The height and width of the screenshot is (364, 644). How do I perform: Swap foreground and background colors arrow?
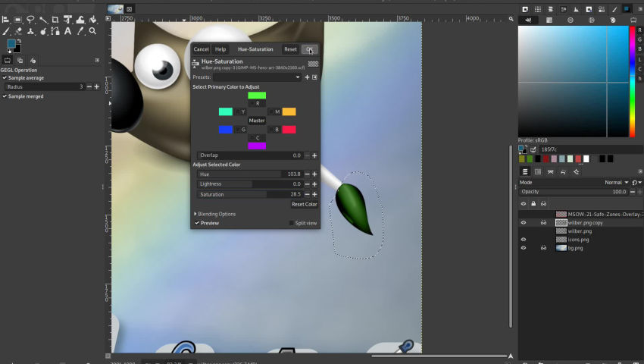[19, 42]
